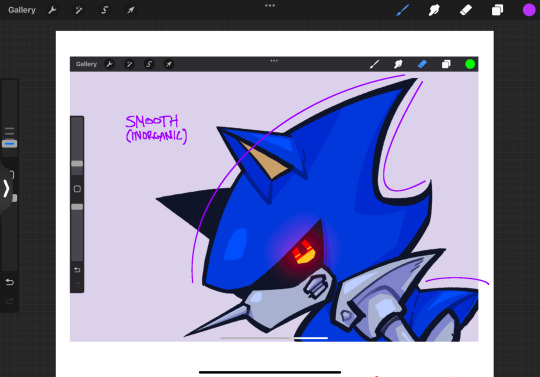The width and height of the screenshot is (540, 377).
Task: Click the brush size slider handle
Action: 10,144
